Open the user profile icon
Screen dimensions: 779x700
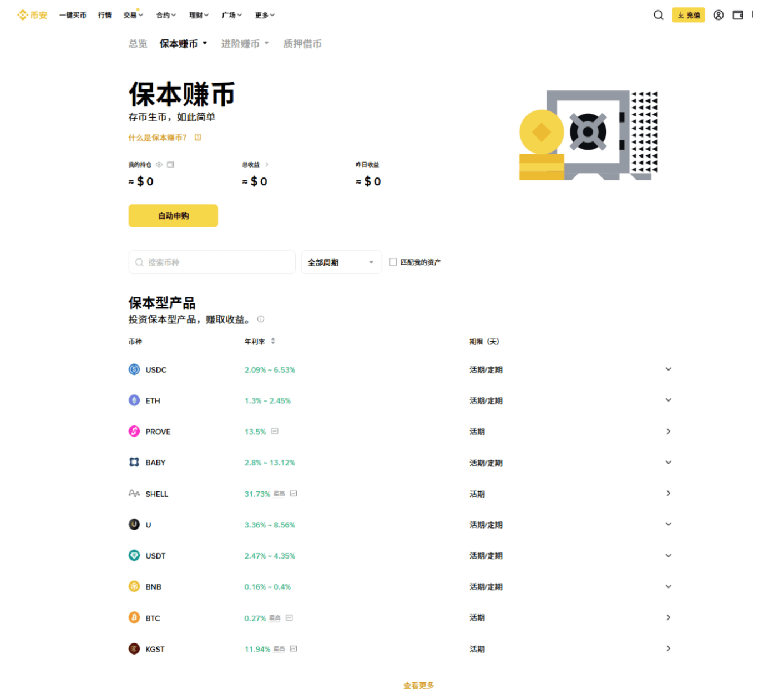point(718,15)
